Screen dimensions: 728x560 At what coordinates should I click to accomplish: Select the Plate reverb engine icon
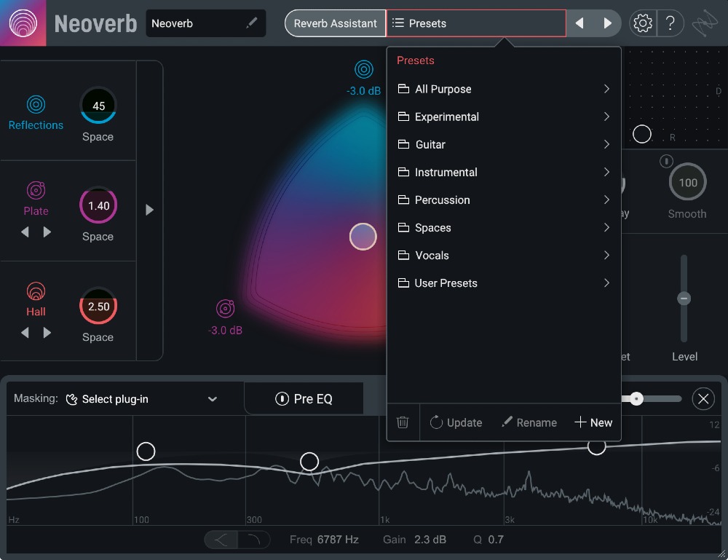36,192
